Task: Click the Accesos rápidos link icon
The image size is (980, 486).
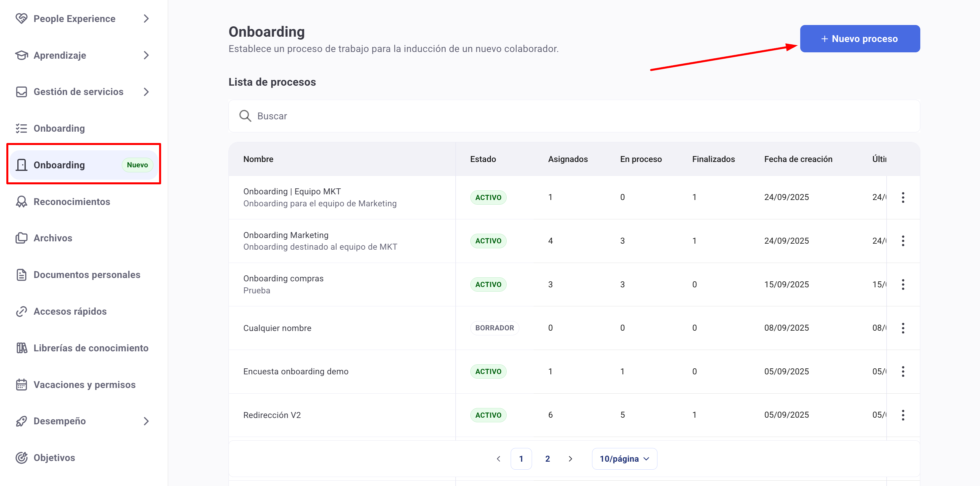Action: point(21,311)
